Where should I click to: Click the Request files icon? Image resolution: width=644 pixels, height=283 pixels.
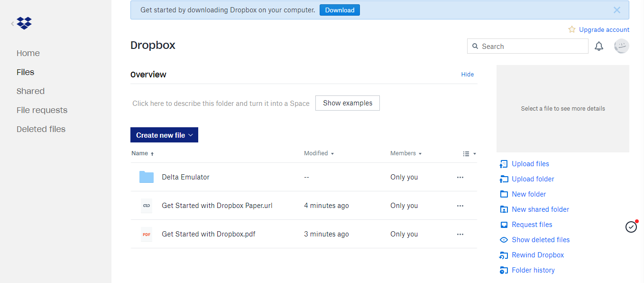[x=504, y=225]
